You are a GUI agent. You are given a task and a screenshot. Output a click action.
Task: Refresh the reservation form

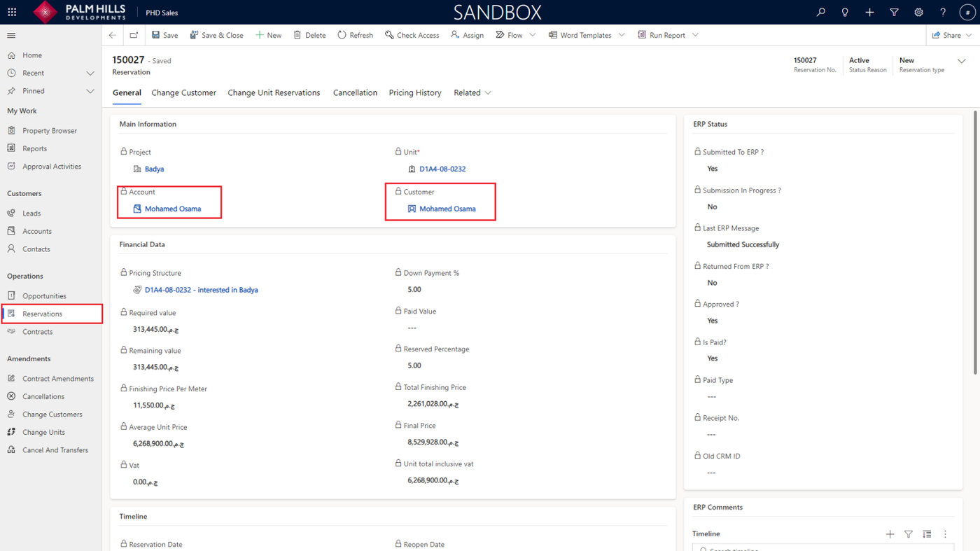point(355,35)
